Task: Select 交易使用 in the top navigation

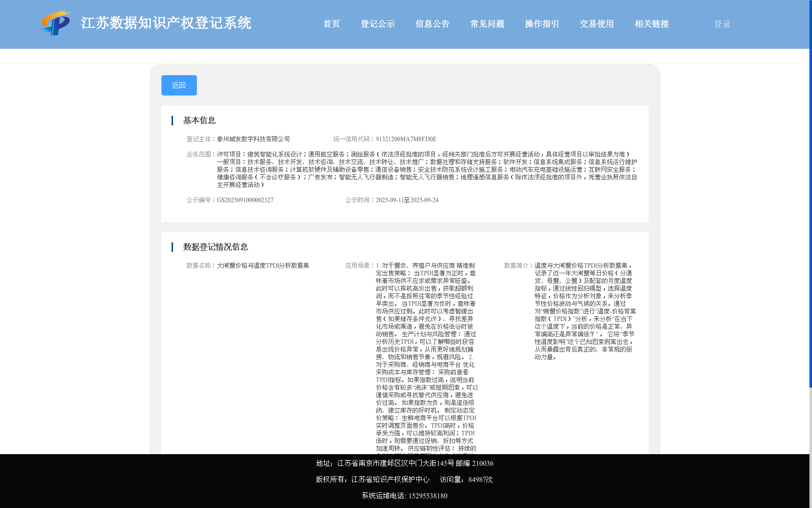Action: [597, 24]
